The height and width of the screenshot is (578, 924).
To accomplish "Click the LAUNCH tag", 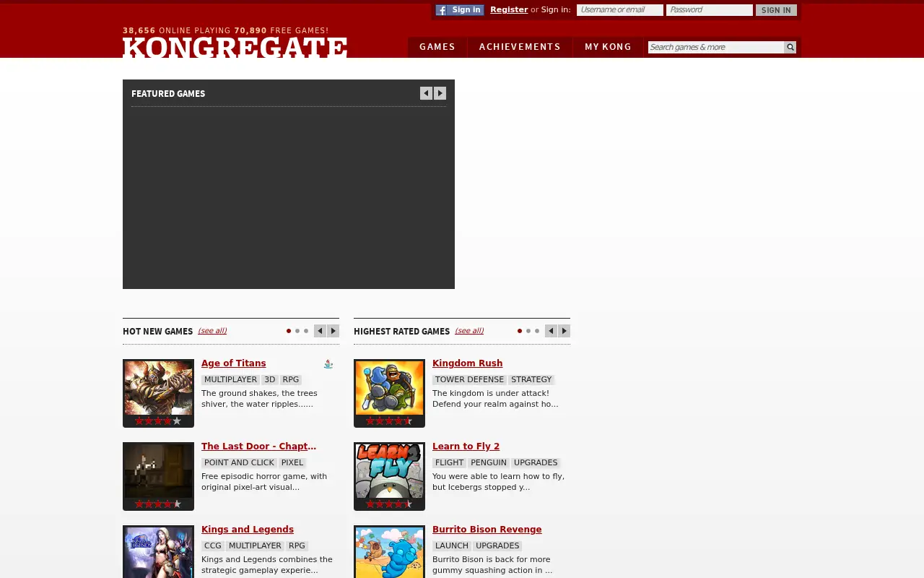I will 452,546.
